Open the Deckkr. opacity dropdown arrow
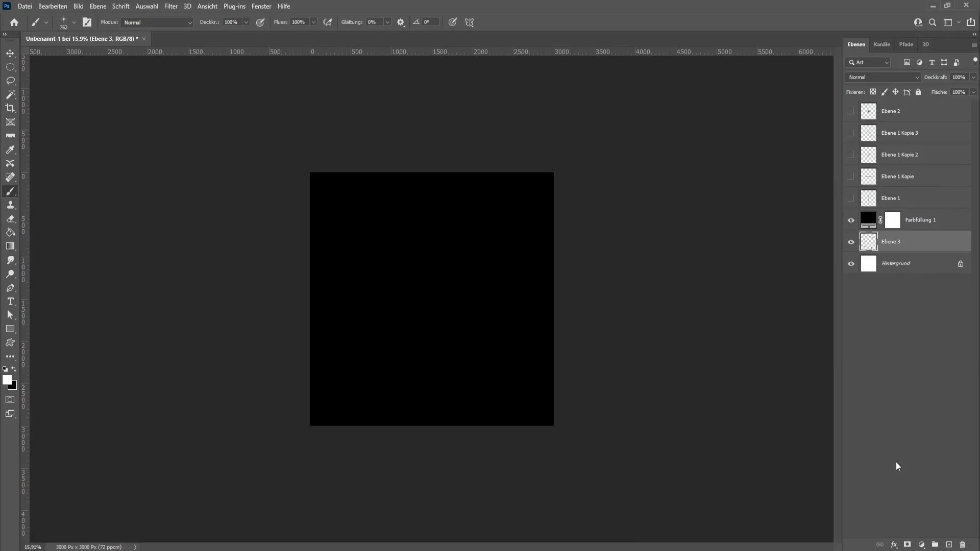The height and width of the screenshot is (551, 980). tap(246, 22)
